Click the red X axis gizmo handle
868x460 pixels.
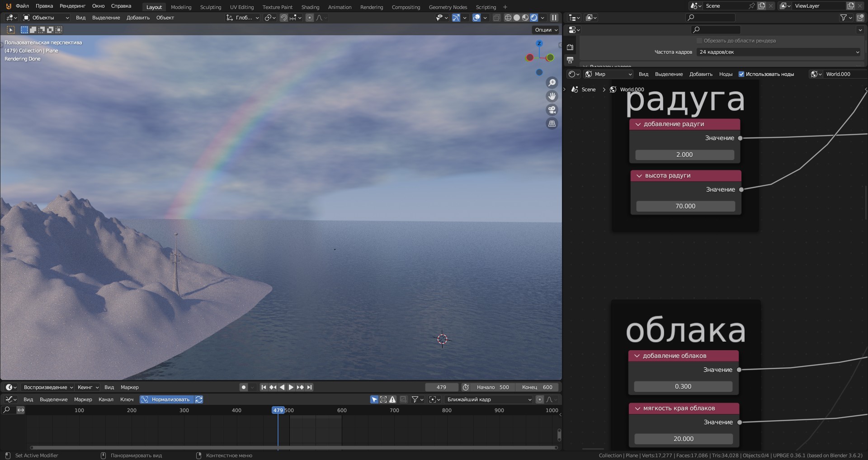click(x=529, y=57)
